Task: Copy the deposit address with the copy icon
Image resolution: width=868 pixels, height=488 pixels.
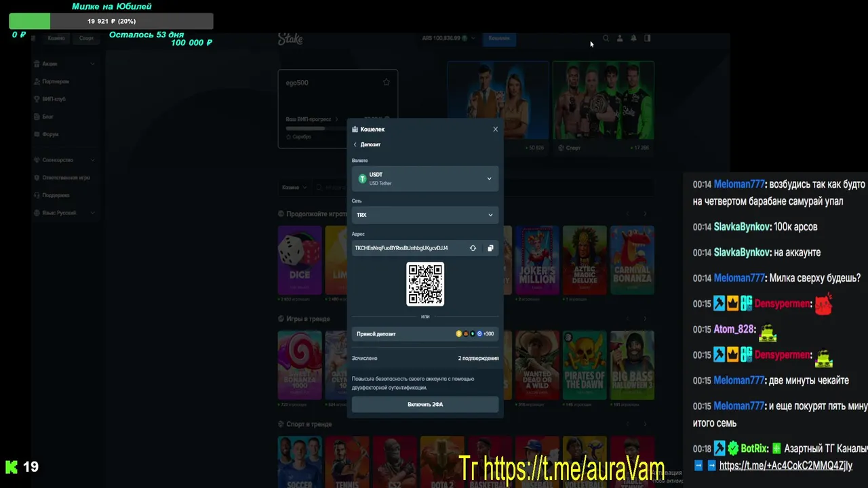Action: tap(490, 248)
